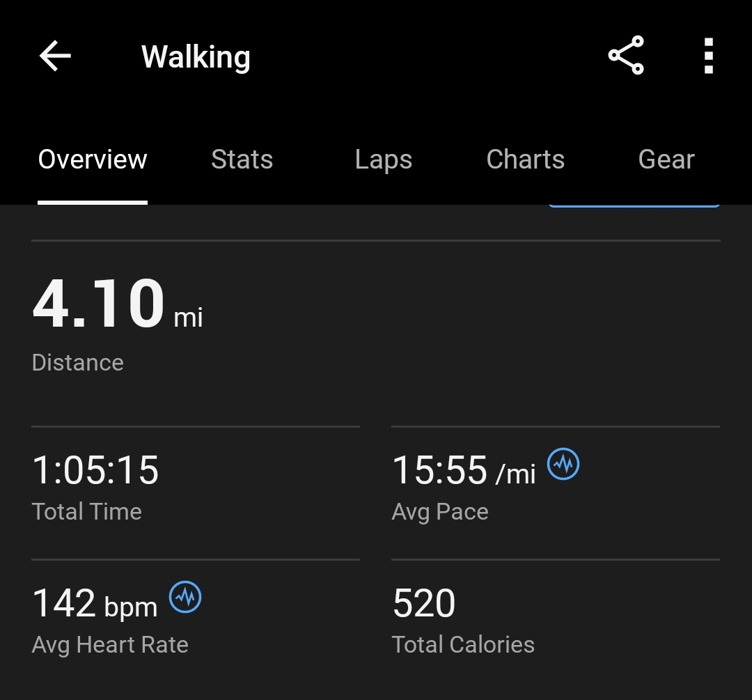Tap the 142 bpm heart rate value
Viewport: 752px width, 700px height.
pyautogui.click(x=95, y=604)
